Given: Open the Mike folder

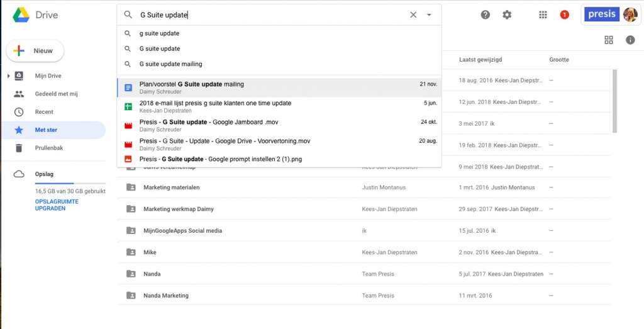Looking at the screenshot, I should click(150, 252).
